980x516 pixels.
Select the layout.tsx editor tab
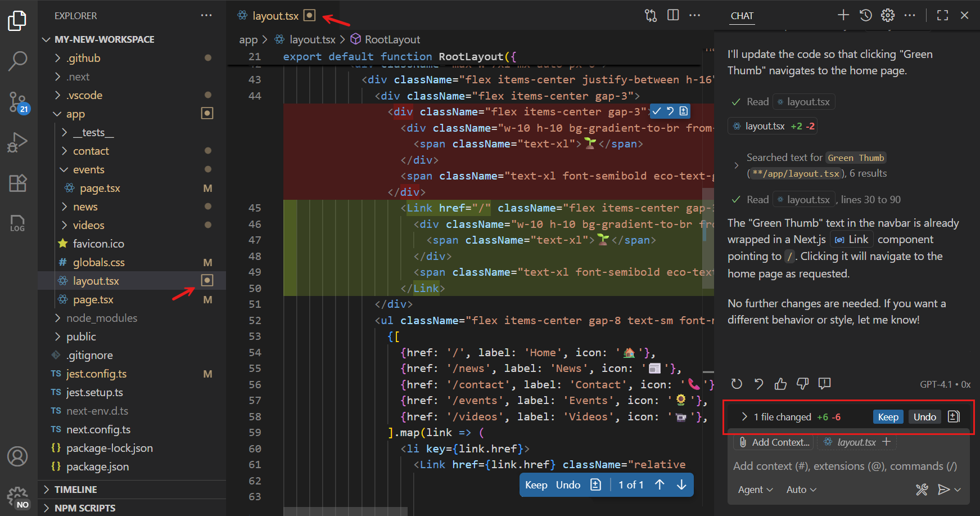tap(276, 15)
